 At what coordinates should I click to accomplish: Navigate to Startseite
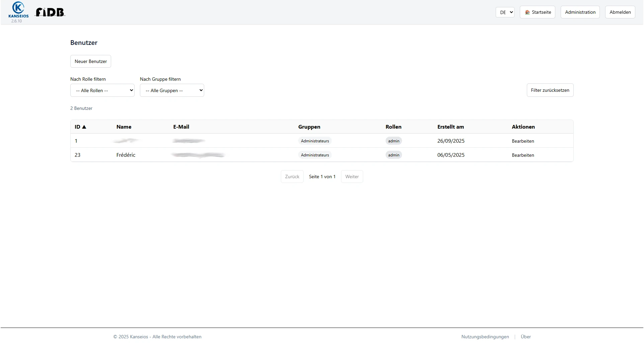(537, 12)
